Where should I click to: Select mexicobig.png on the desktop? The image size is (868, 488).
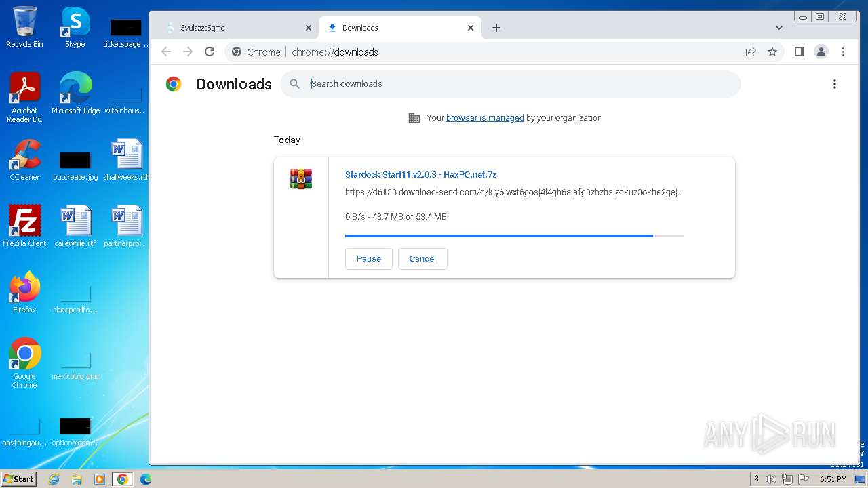tap(75, 365)
